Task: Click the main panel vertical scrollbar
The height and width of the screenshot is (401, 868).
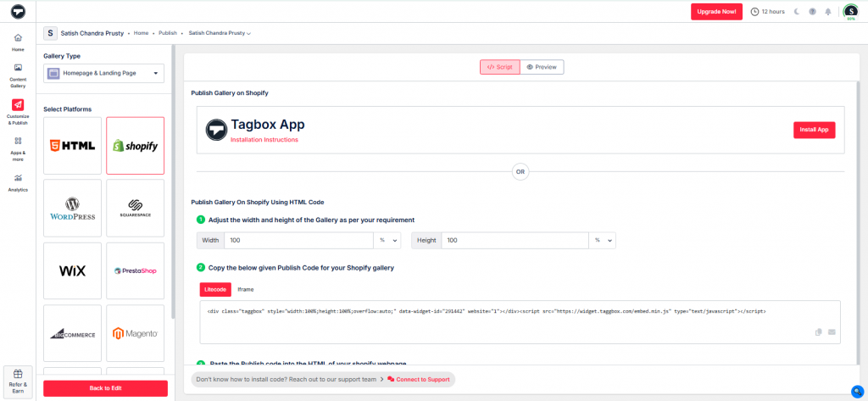Action: [858, 221]
